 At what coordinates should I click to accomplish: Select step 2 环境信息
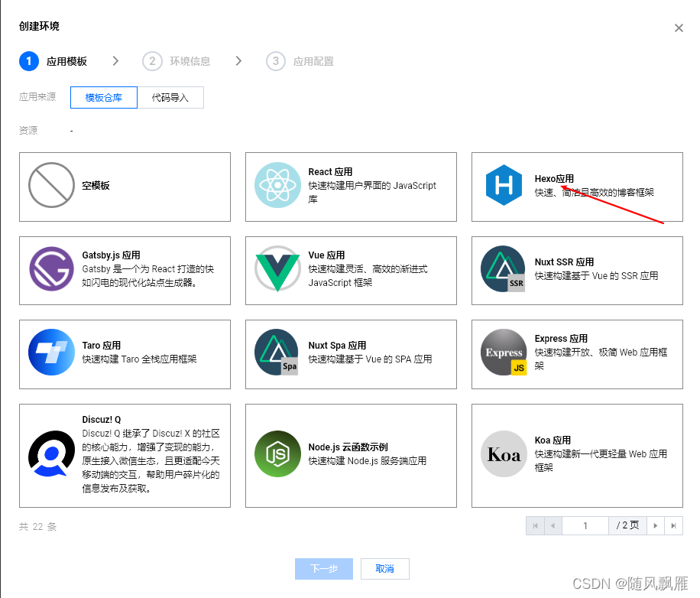(177, 61)
